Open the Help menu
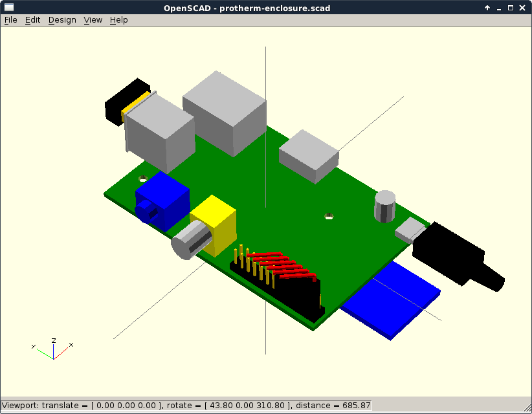 point(118,20)
